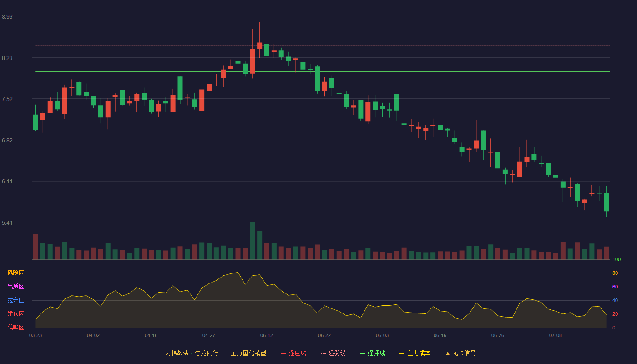Image resolution: width=637 pixels, height=364 pixels.
Task: Click the 6.82 price axis label
Action: click(x=7, y=141)
